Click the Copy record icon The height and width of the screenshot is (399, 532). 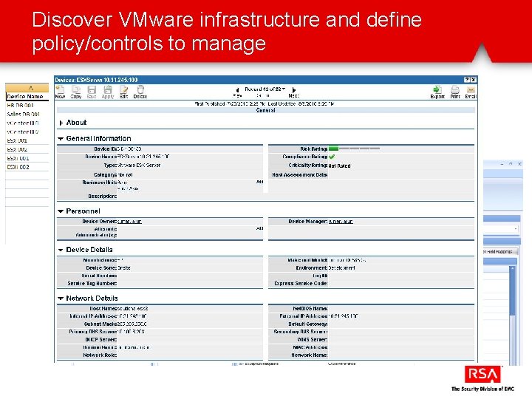coord(75,90)
